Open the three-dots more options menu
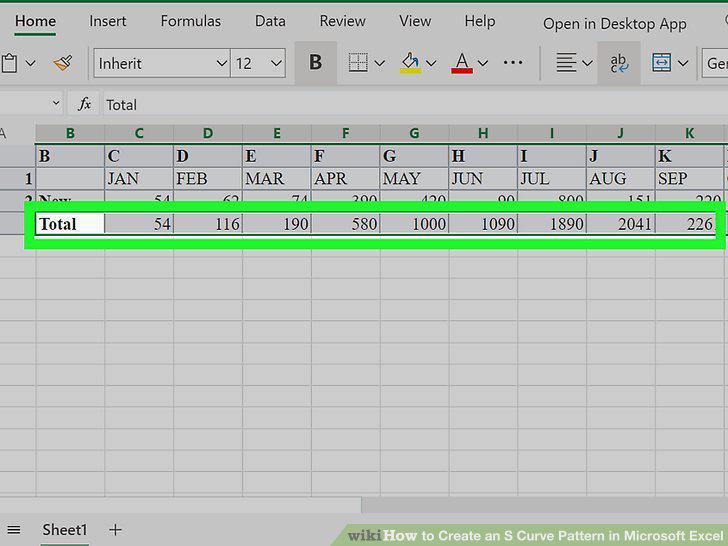The image size is (728, 546). pos(513,62)
